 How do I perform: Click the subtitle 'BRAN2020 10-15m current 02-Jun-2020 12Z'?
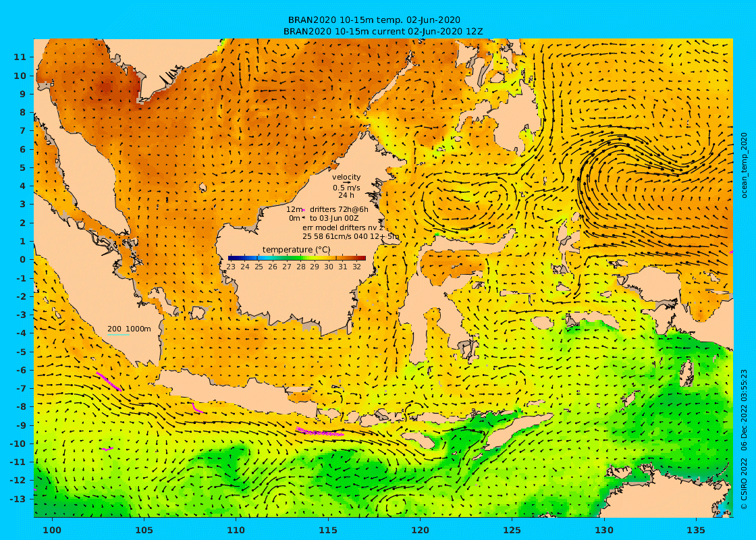383,31
